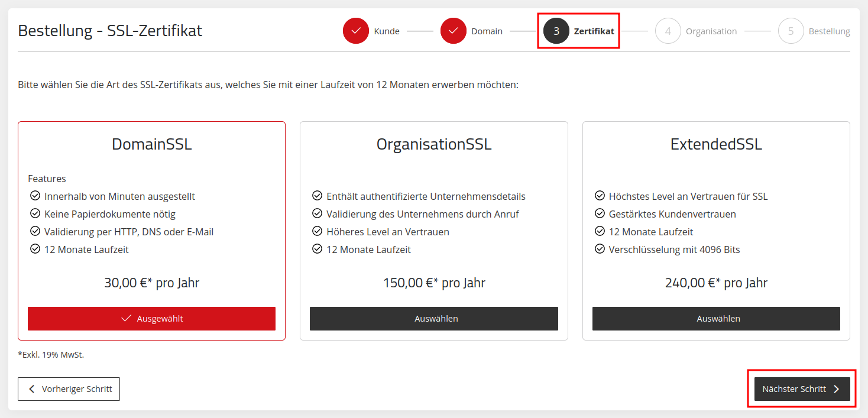Click check icon beside OrganisationSSL '12 Monate Laufzeit'
This screenshot has width=868, height=418.
(x=317, y=249)
